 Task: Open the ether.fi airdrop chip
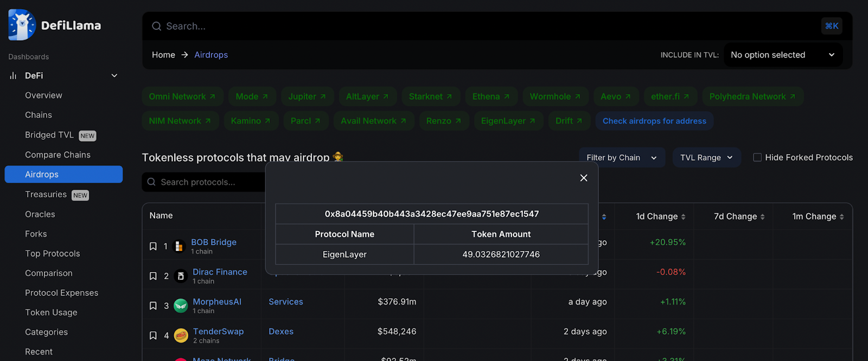coord(670,96)
